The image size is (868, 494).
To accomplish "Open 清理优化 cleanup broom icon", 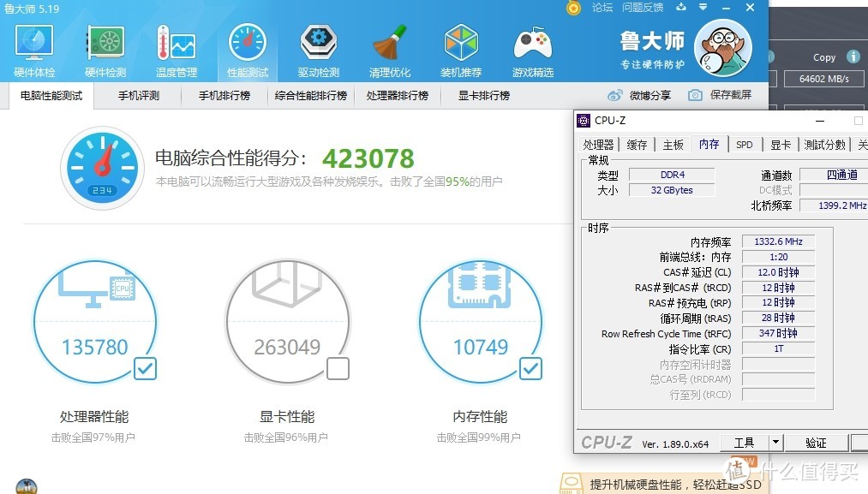I will (x=390, y=51).
